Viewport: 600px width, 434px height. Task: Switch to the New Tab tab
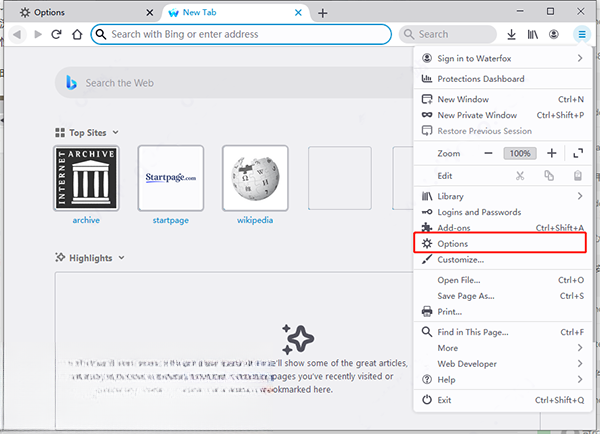point(236,13)
